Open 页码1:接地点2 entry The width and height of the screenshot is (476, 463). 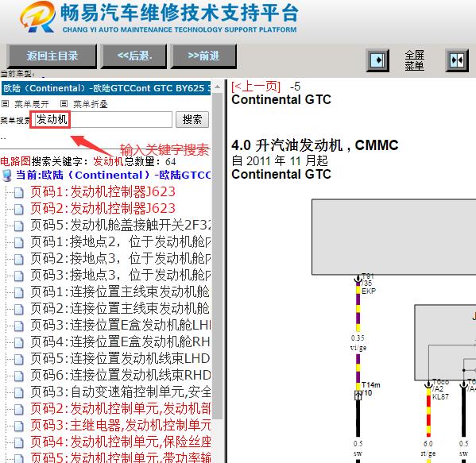(x=121, y=241)
